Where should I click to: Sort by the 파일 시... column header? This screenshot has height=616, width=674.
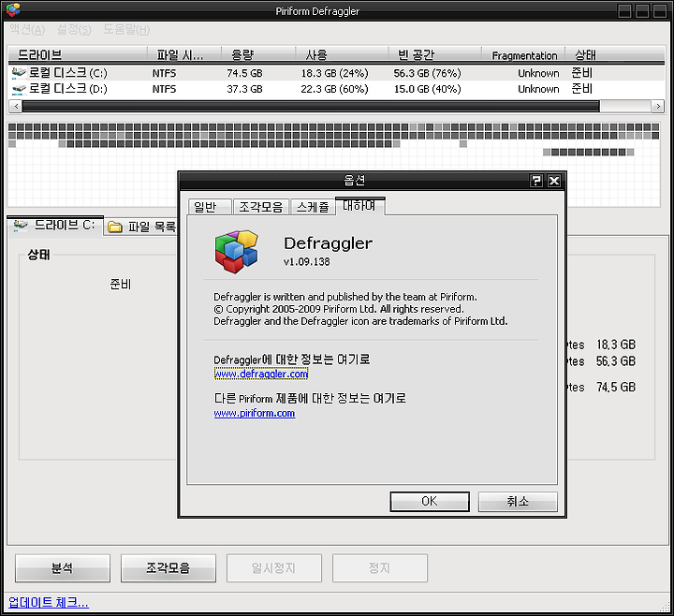click(x=184, y=54)
